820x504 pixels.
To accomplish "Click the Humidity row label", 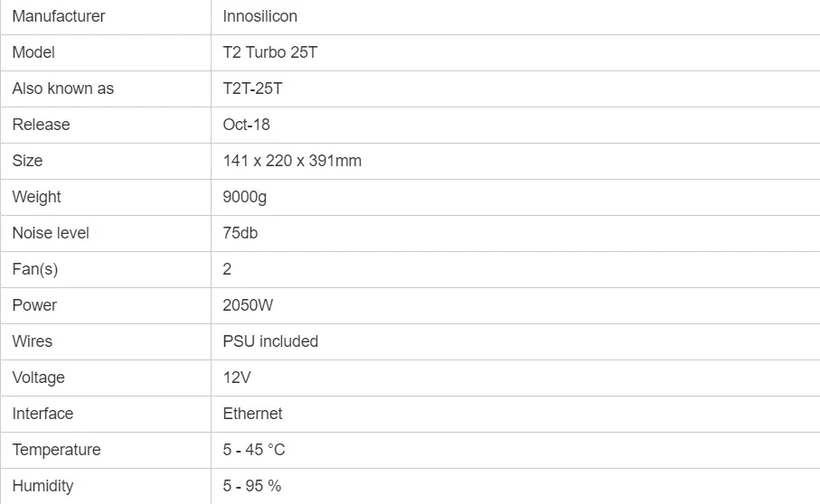I will (x=42, y=486).
